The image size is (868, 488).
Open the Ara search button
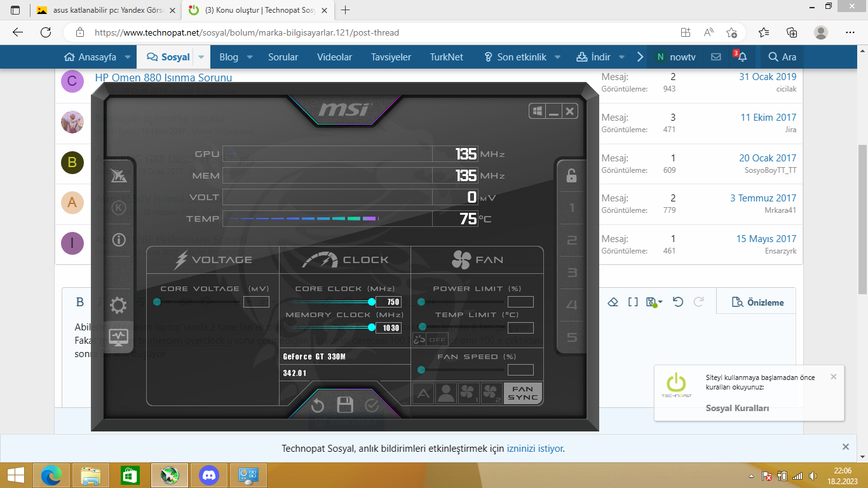click(x=782, y=57)
